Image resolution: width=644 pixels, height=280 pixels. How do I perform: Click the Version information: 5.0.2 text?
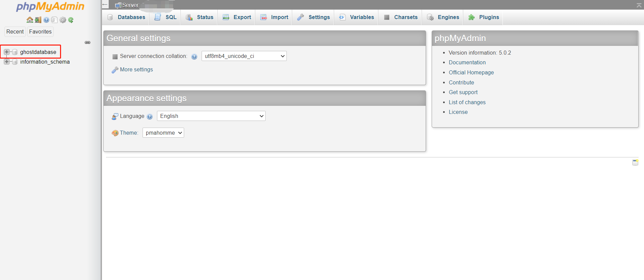coord(480,53)
